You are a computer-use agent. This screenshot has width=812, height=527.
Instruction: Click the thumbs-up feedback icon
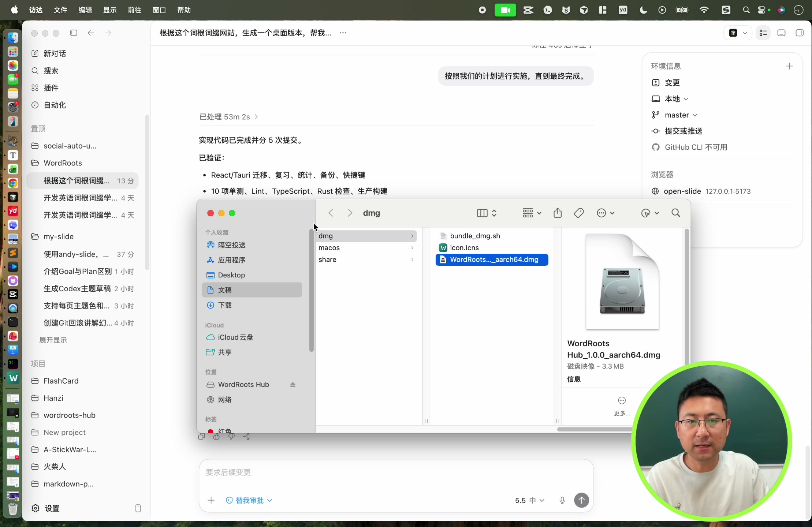(216, 437)
